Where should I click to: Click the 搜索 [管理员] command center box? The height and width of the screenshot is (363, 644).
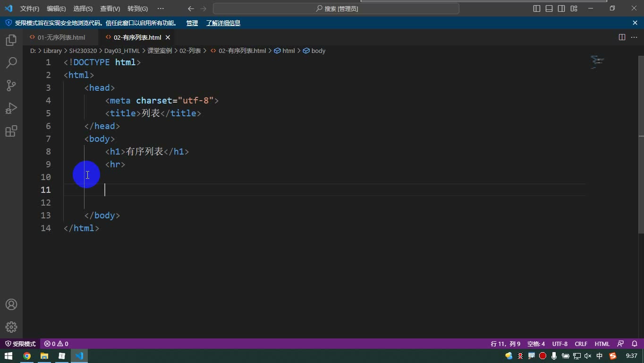[336, 9]
